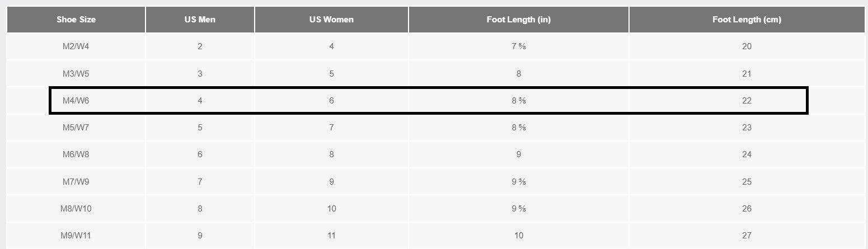This screenshot has width=868, height=249.
Task: Select the M5/W7 shoe size cell
Action: pyautogui.click(x=76, y=128)
